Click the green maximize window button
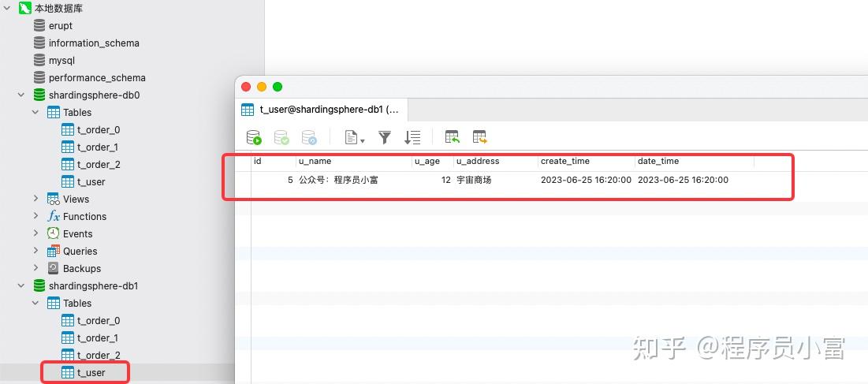The width and height of the screenshot is (868, 384). tap(278, 87)
